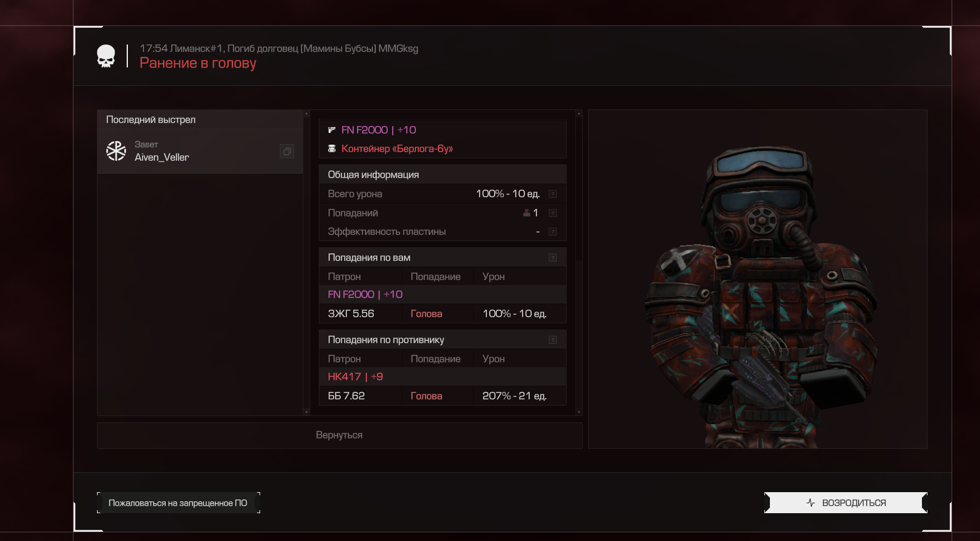The image size is (980, 541).
Task: Open help icon for Попадания по противнику
Action: pyautogui.click(x=553, y=340)
